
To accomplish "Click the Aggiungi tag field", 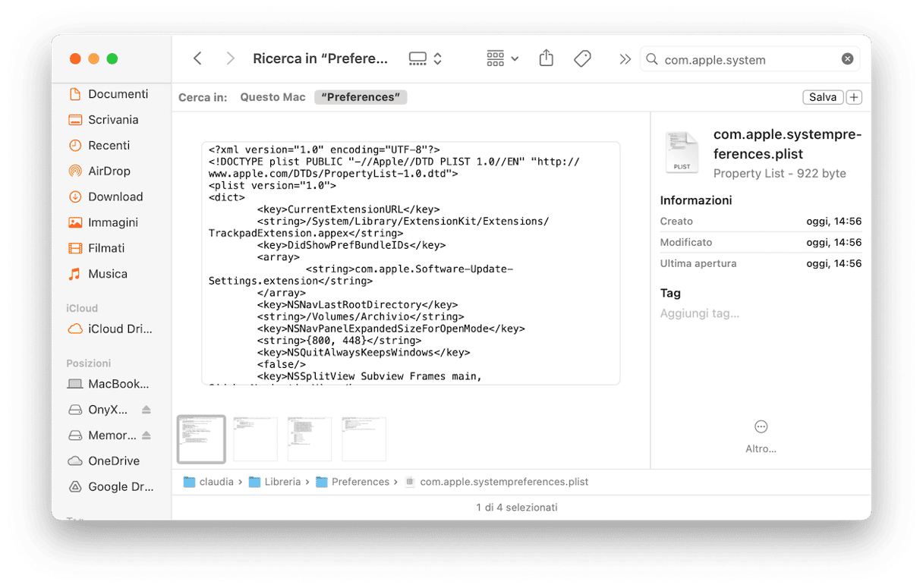I will point(700,313).
